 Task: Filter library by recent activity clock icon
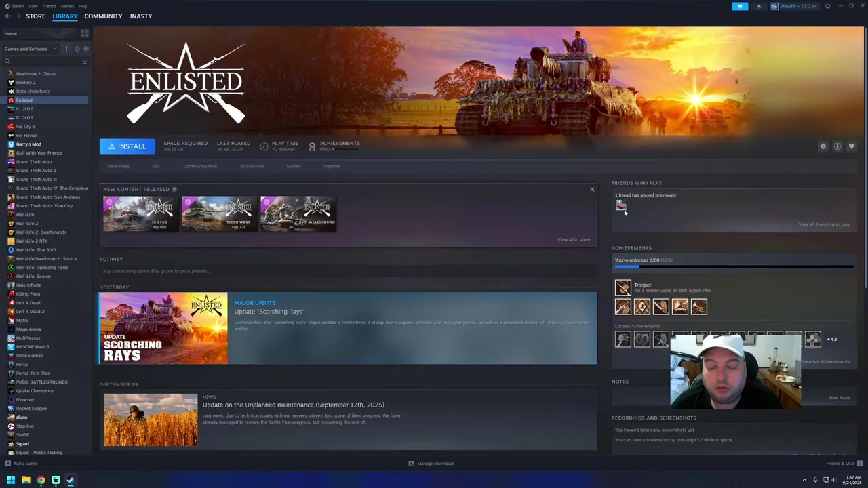[77, 49]
